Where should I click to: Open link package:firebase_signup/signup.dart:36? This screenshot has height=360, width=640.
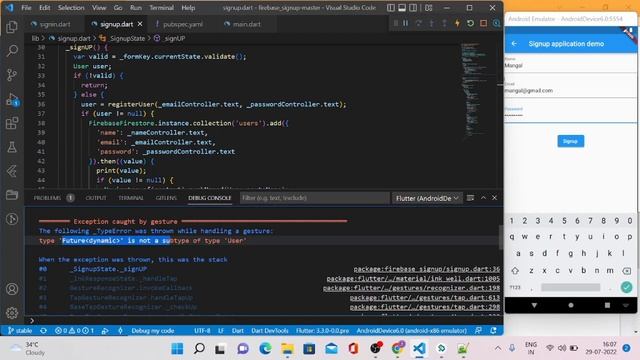pos(427,269)
